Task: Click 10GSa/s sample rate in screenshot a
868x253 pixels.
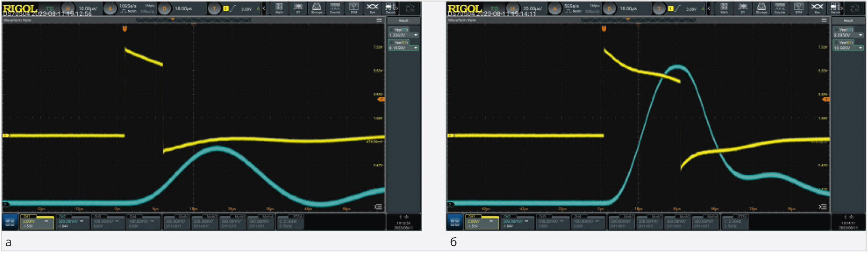Action: click(128, 6)
